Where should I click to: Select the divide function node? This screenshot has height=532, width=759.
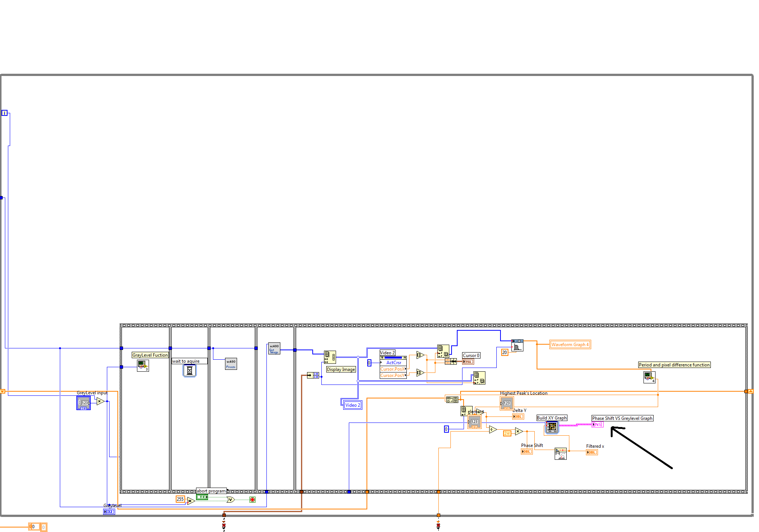tap(493, 430)
